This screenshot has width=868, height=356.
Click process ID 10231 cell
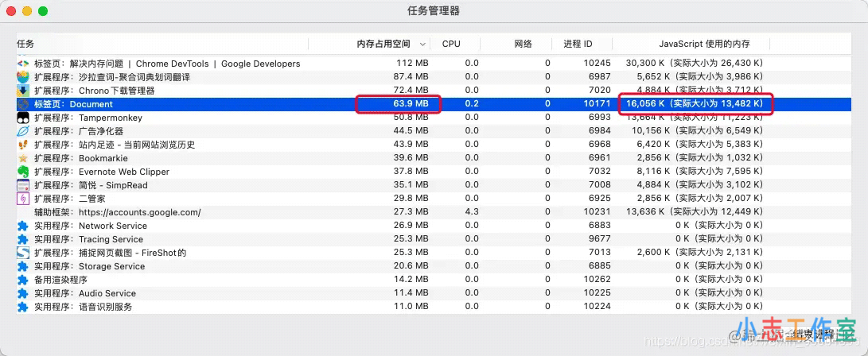[597, 212]
